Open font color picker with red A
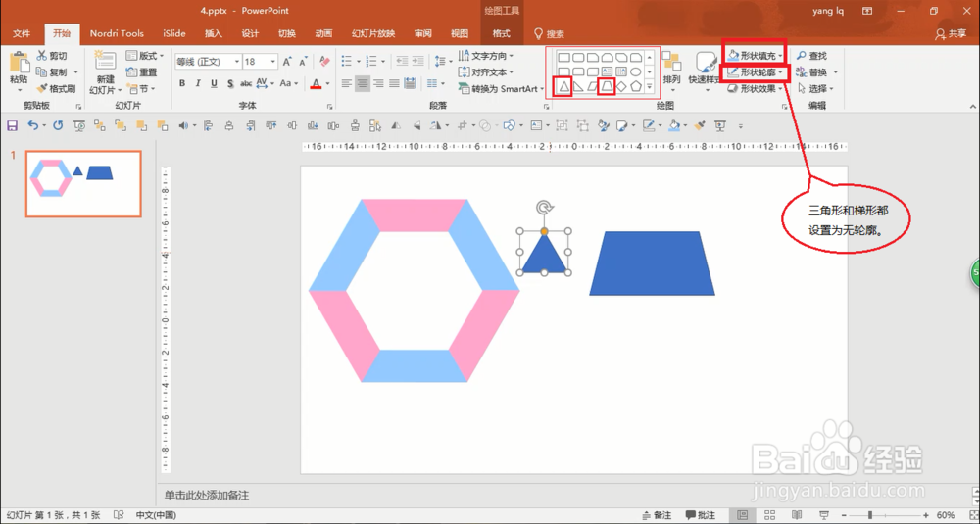Viewport: 980px width, 524px height. pyautogui.click(x=316, y=83)
